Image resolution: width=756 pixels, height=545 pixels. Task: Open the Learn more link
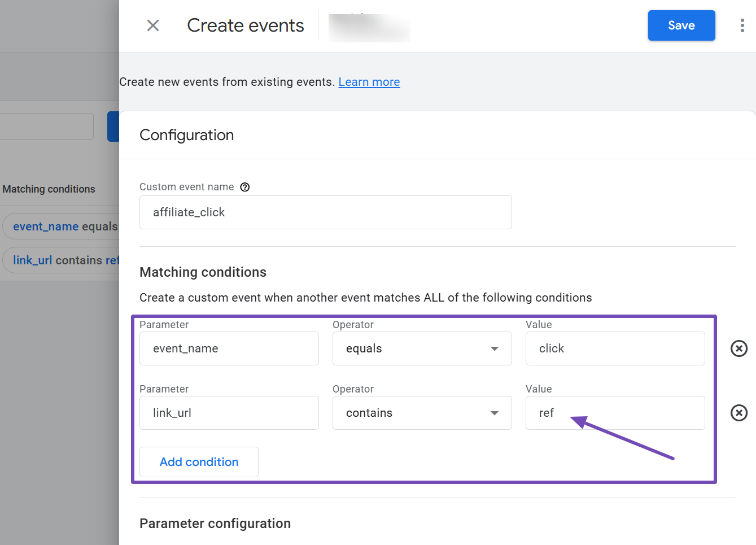coord(369,82)
